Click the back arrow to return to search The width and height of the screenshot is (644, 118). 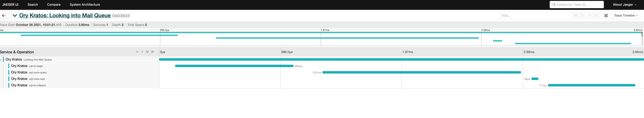[4, 16]
